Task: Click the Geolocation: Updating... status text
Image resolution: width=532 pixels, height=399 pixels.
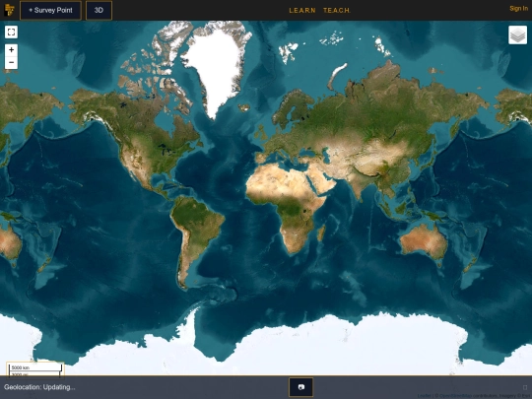Action: 39,387
